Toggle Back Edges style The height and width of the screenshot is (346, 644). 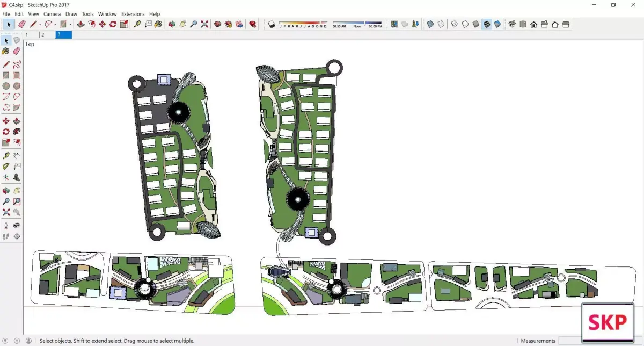[x=441, y=24]
